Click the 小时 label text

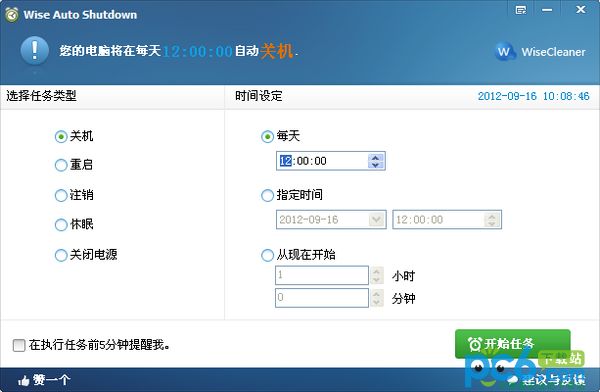[403, 276]
